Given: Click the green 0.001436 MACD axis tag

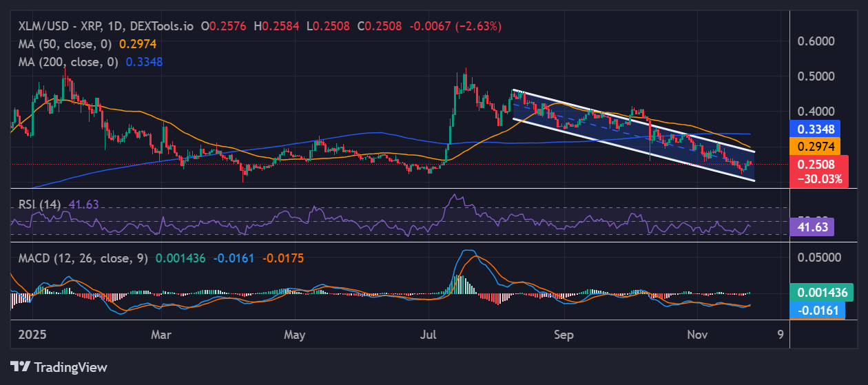Looking at the screenshot, I should [x=823, y=292].
